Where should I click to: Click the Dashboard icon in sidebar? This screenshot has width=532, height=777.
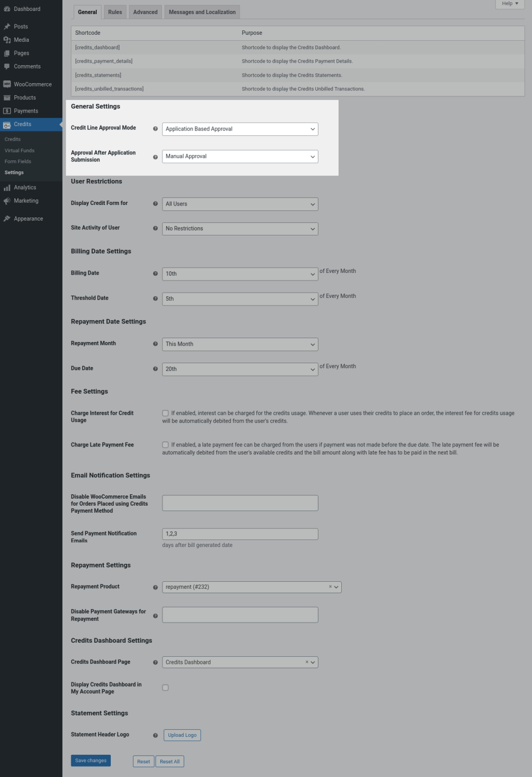click(x=7, y=9)
